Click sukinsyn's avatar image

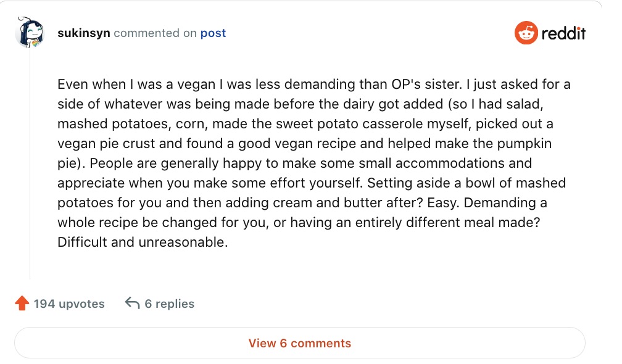pos(30,33)
